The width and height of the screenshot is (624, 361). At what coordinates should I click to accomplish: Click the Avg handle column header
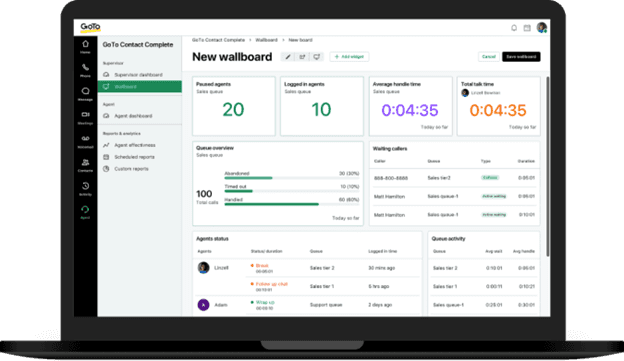pos(524,252)
